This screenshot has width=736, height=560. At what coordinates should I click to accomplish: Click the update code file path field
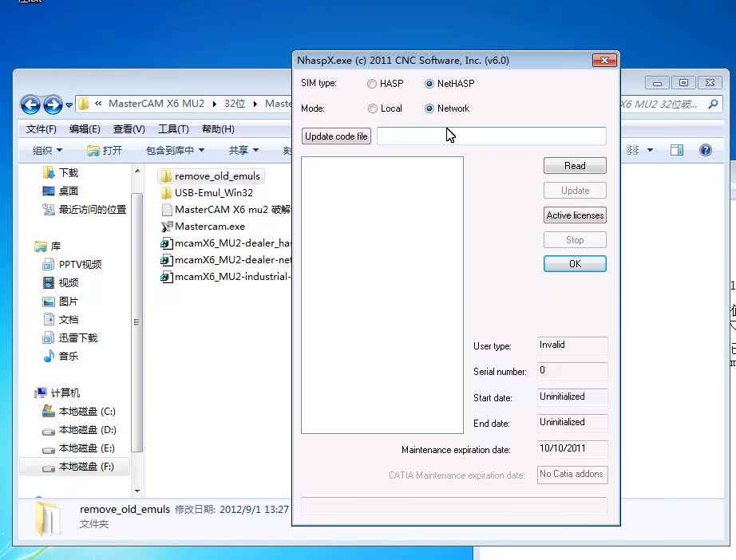492,136
